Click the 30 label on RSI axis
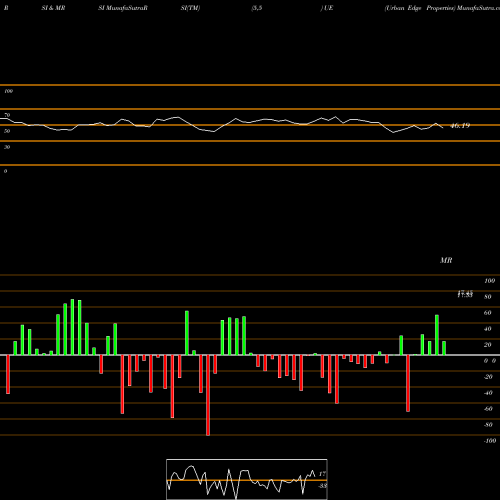500x500 pixels. (x=7, y=147)
